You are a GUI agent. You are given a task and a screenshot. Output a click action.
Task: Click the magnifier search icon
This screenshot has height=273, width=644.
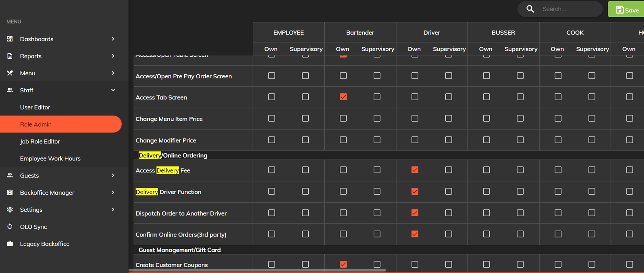[530, 9]
